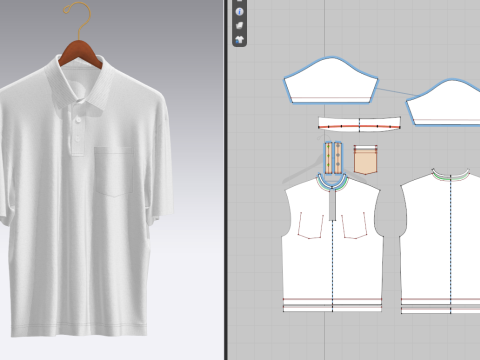Viewport: 480px width, 360px height.
Task: Click the T-shirt icon in 2D toolbar
Action: click(x=239, y=40)
